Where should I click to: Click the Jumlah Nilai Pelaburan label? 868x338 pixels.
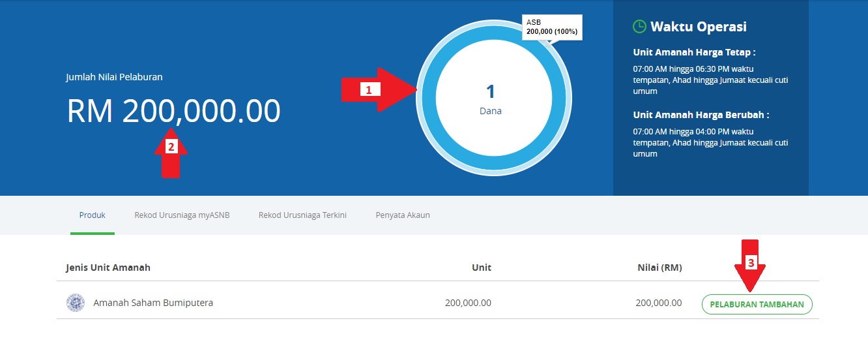[115, 77]
